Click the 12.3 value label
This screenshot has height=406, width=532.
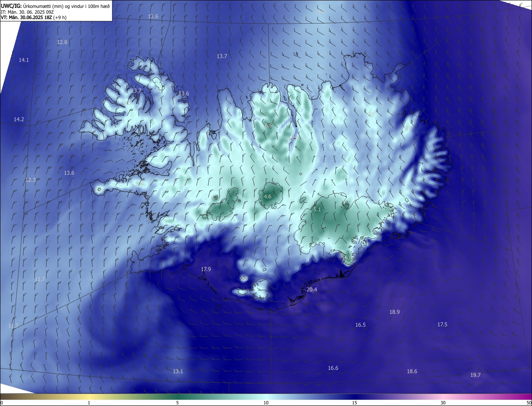[30, 180]
